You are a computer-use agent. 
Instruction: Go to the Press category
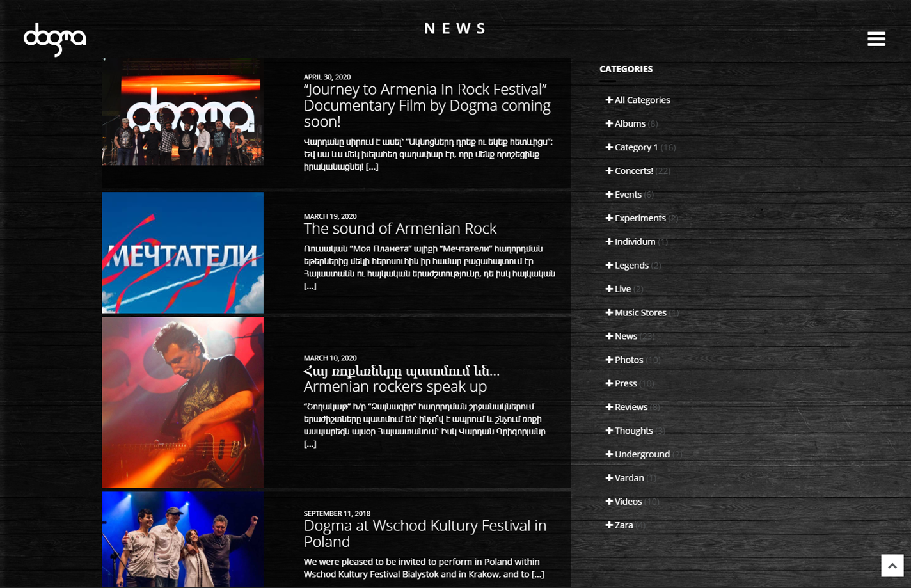(x=626, y=384)
